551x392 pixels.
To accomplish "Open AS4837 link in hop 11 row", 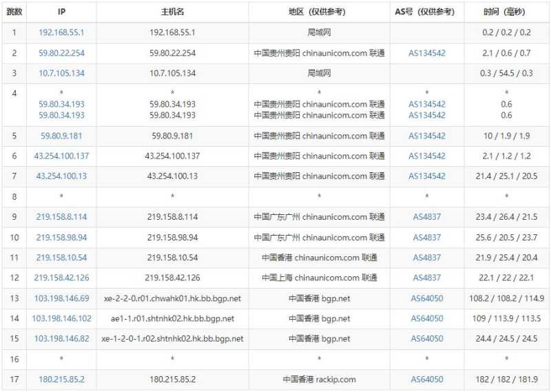I will [426, 258].
